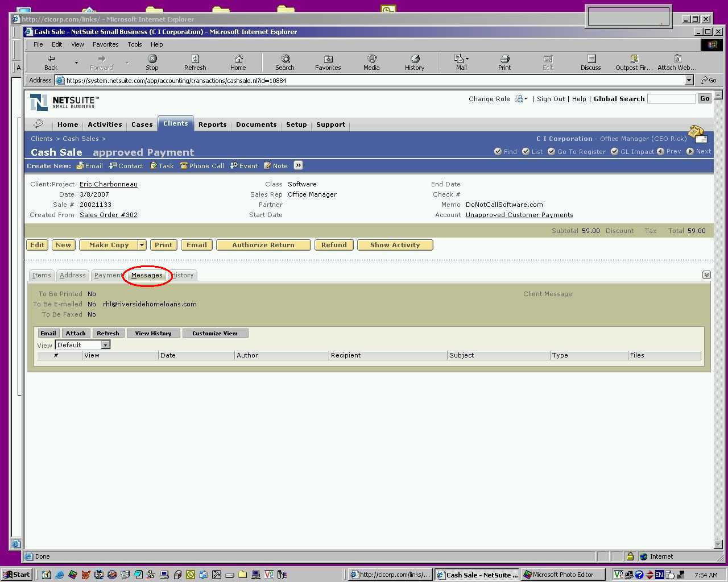Screen dimensions: 728x582
Task: Open the Reports navigation tab
Action: 212,124
